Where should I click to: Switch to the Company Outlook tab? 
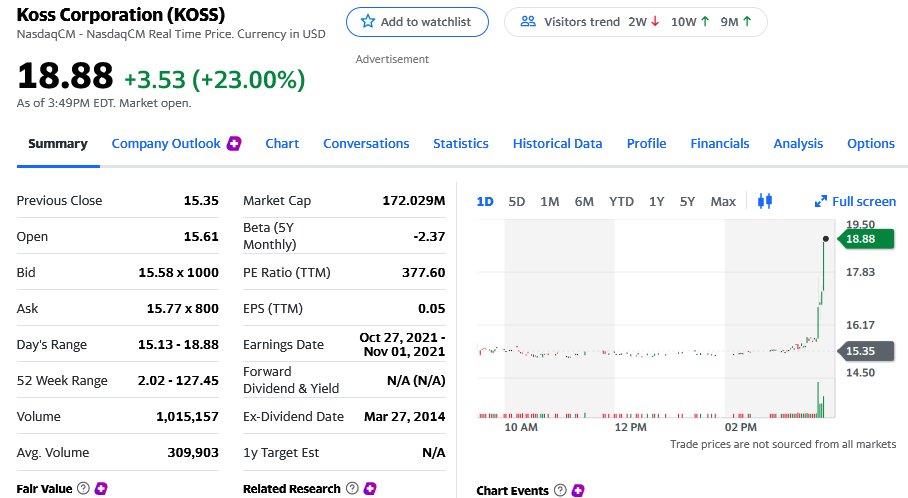(166, 144)
